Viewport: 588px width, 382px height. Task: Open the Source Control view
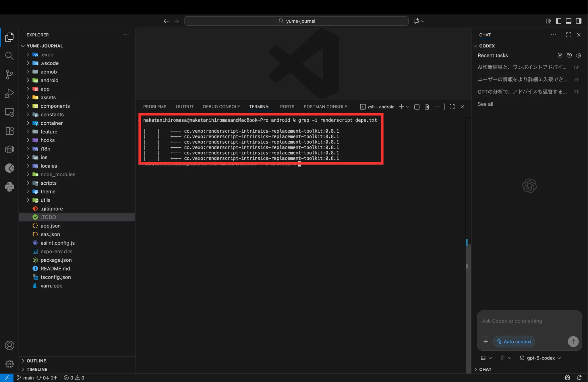9,74
